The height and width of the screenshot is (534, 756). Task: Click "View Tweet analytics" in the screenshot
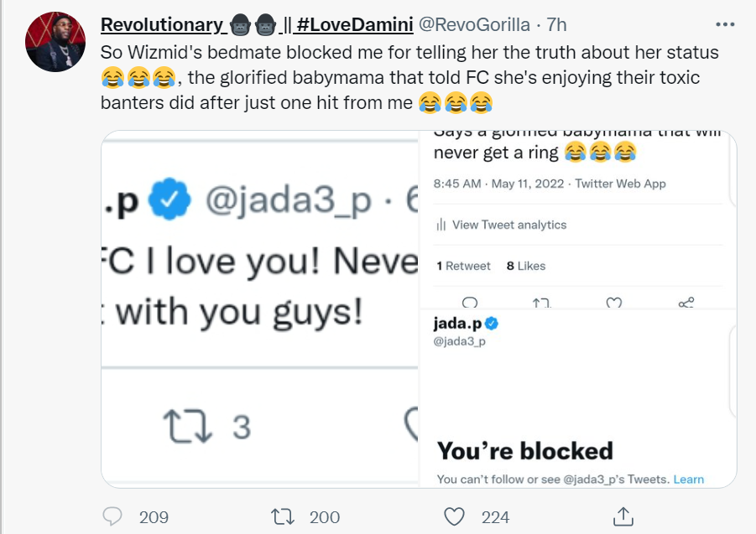click(508, 225)
